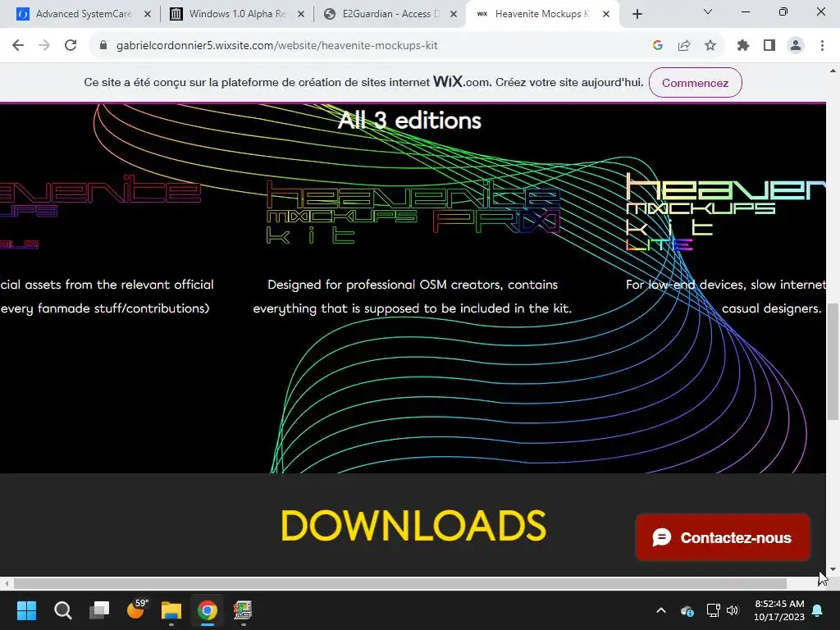Viewport: 840px width, 630px height.
Task: Select the Heavenite Mockups Kit Pro logo
Action: (413, 212)
